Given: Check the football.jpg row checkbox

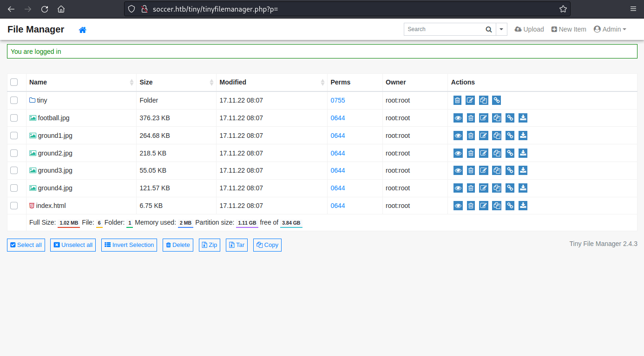Looking at the screenshot, I should tap(14, 118).
